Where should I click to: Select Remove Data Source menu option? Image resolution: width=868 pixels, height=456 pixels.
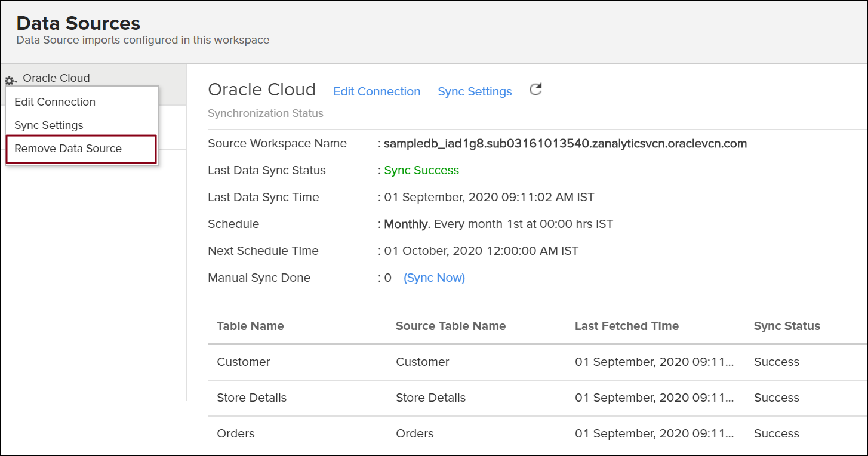pos(68,149)
